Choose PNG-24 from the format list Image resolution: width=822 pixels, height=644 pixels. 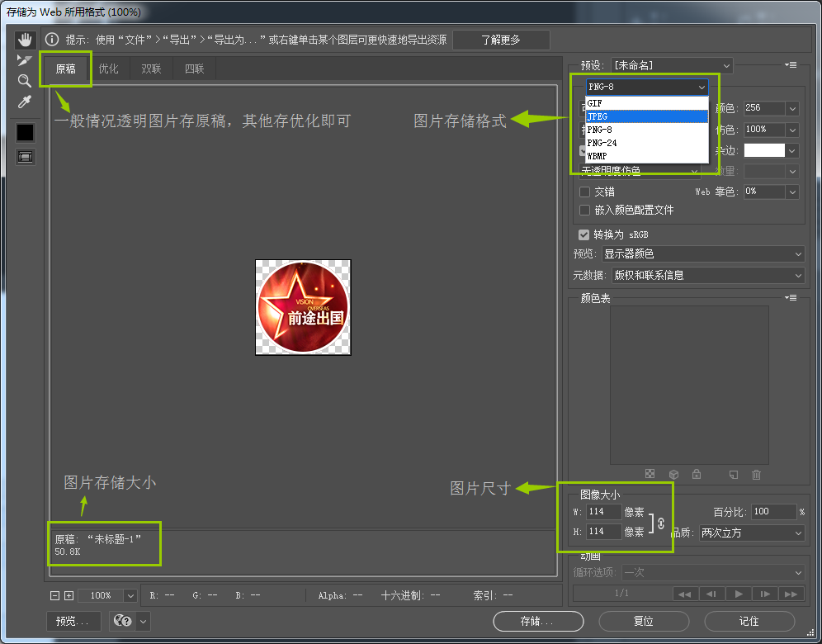coord(647,143)
